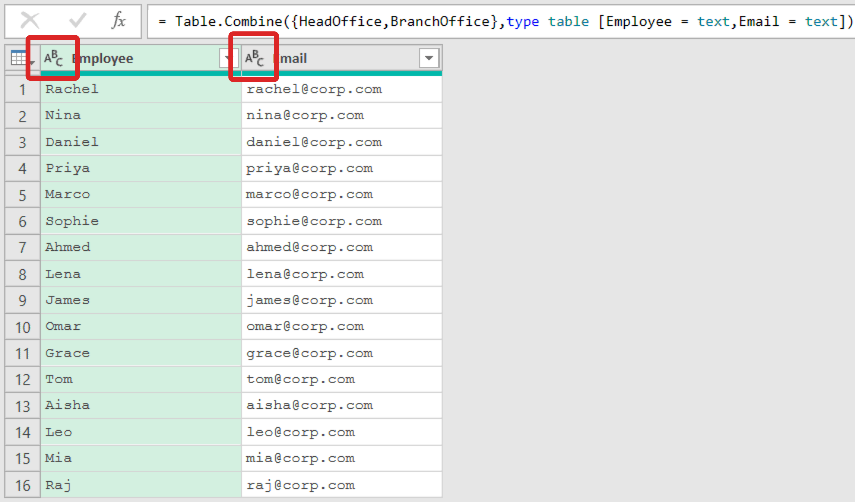
Task: Change the Email column ABC data type
Action: tap(254, 58)
